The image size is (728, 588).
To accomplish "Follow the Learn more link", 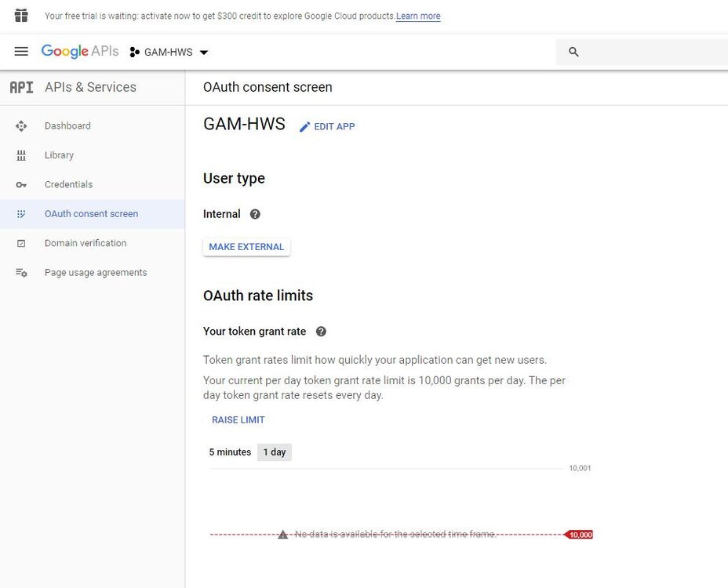I will point(418,16).
